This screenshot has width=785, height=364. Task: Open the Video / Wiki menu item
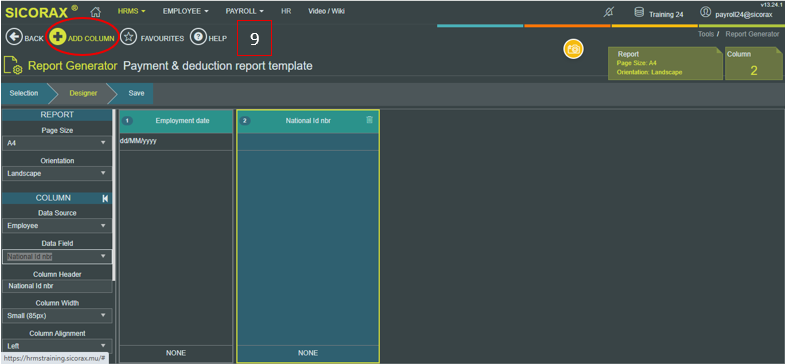[x=326, y=11]
